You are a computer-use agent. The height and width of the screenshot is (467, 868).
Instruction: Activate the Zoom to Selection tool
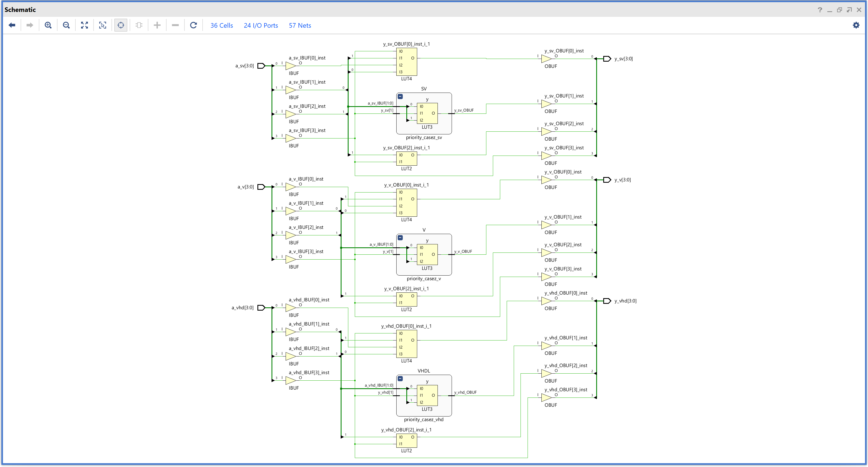click(x=103, y=25)
